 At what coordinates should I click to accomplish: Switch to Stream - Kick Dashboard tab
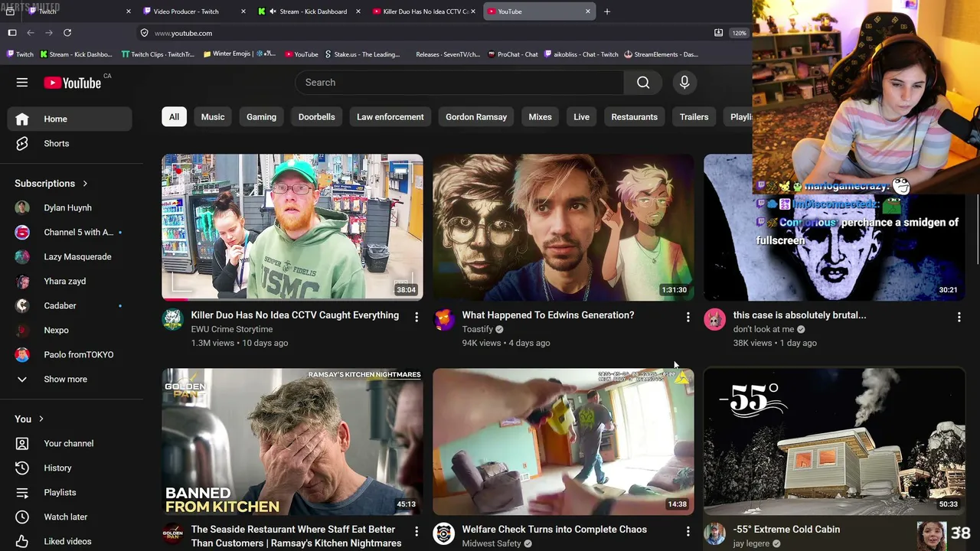[308, 11]
